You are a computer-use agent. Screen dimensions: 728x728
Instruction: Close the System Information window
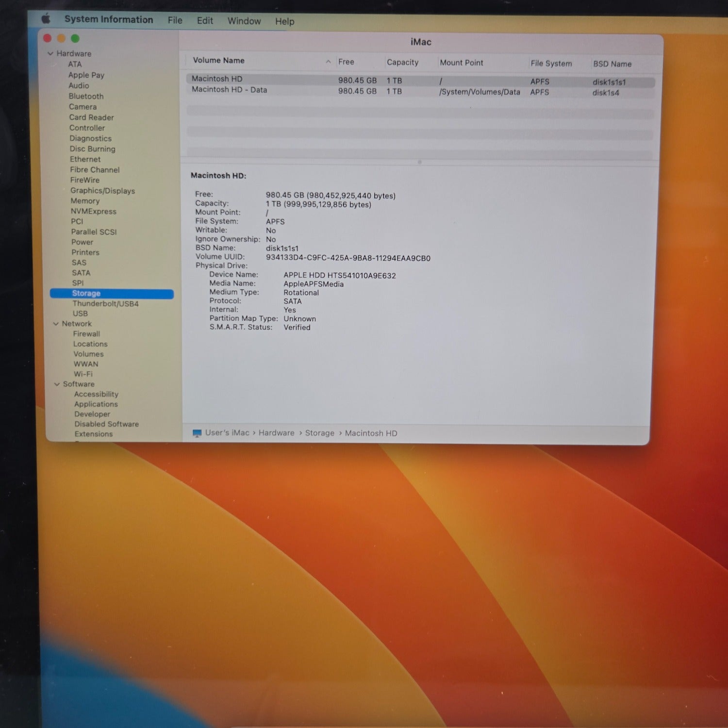(x=48, y=38)
